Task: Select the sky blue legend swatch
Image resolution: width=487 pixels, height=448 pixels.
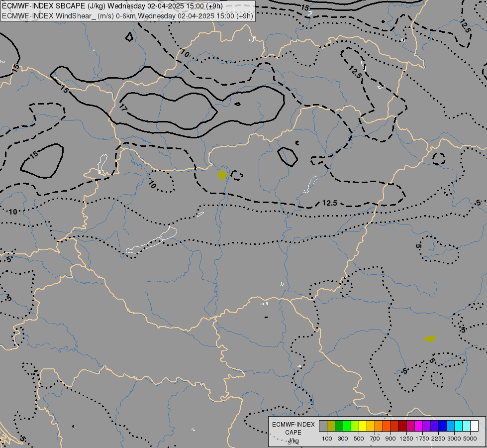Action: [450, 426]
